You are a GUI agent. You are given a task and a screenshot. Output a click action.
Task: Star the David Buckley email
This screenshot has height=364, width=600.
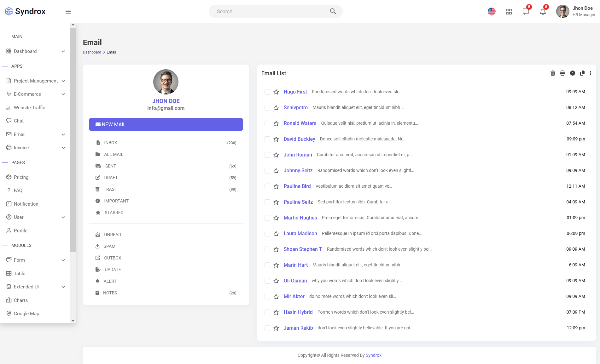click(276, 139)
